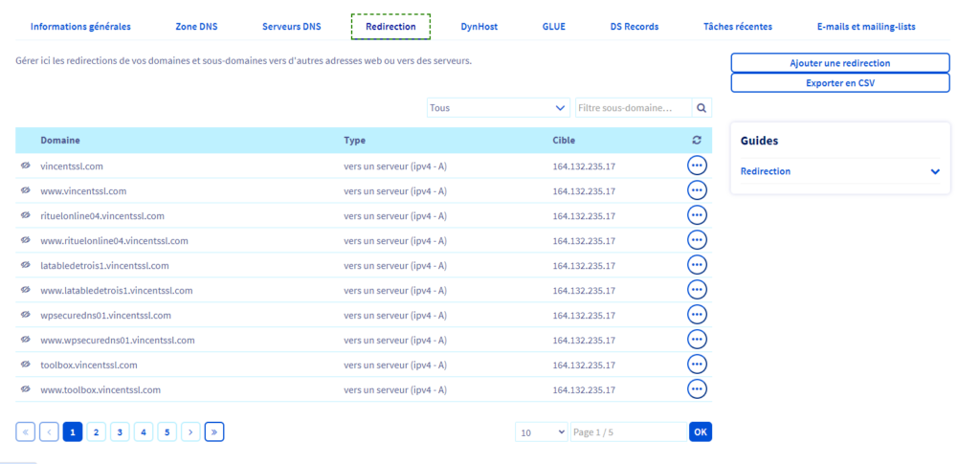The height and width of the screenshot is (464, 980).
Task: Click 'Ajouter une redirection' button
Action: coord(839,63)
